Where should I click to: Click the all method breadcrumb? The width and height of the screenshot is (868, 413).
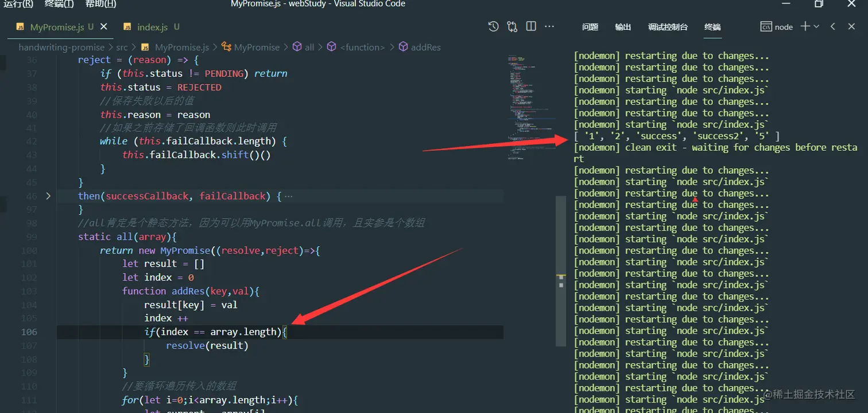[x=304, y=47]
